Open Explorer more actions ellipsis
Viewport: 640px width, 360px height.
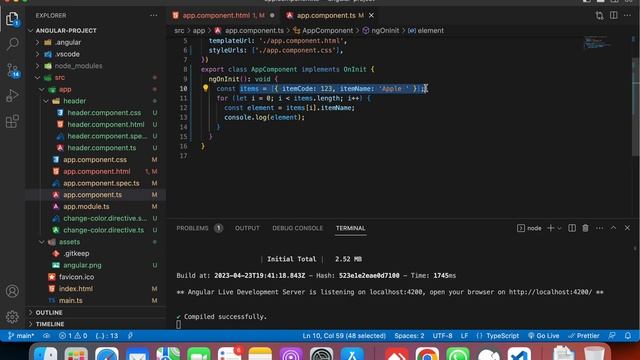point(153,16)
